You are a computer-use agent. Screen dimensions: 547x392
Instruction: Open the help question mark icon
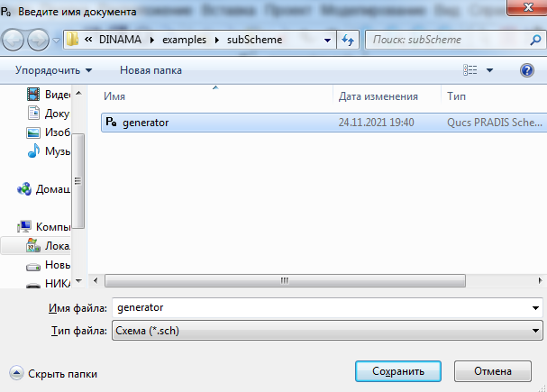pyautogui.click(x=526, y=70)
